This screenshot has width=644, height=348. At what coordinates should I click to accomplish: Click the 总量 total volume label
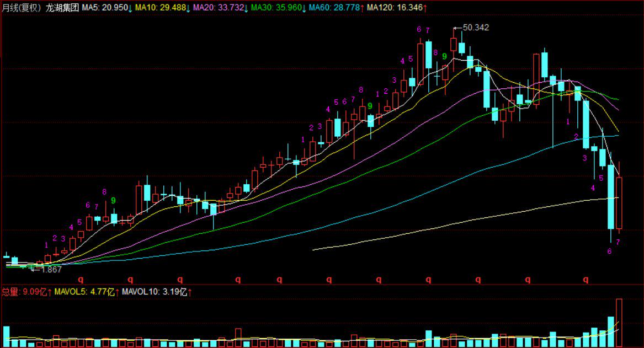[x=10, y=292]
